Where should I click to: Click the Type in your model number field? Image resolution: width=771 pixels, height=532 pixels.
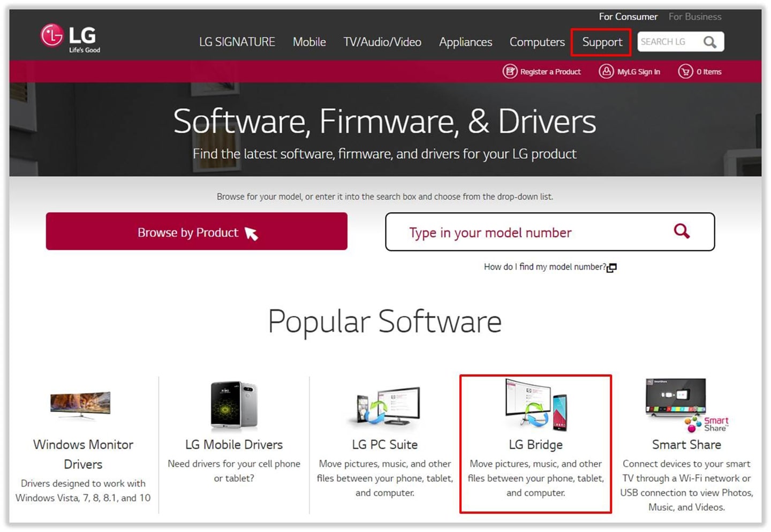click(x=530, y=232)
